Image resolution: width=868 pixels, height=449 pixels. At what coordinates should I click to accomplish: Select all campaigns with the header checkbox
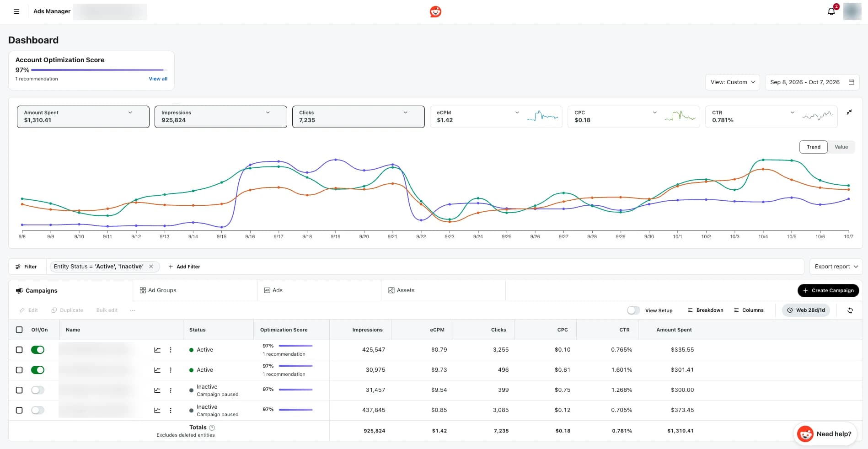[19, 330]
